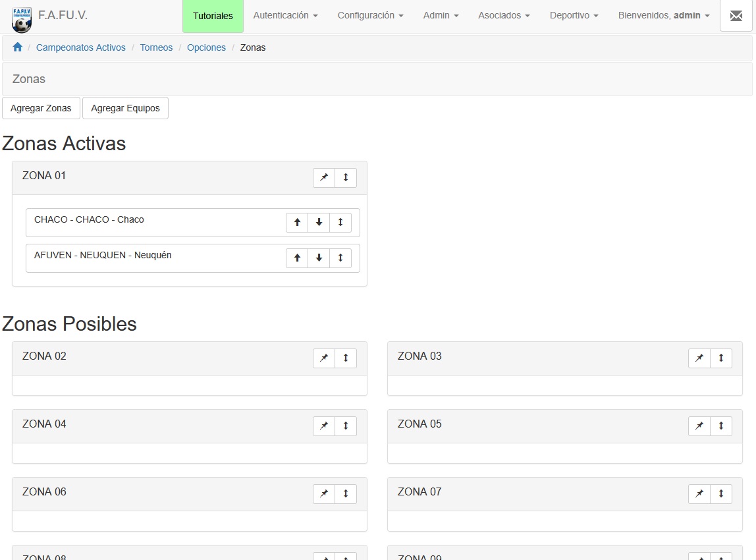Switch to the Tutoriales tab

point(213,15)
